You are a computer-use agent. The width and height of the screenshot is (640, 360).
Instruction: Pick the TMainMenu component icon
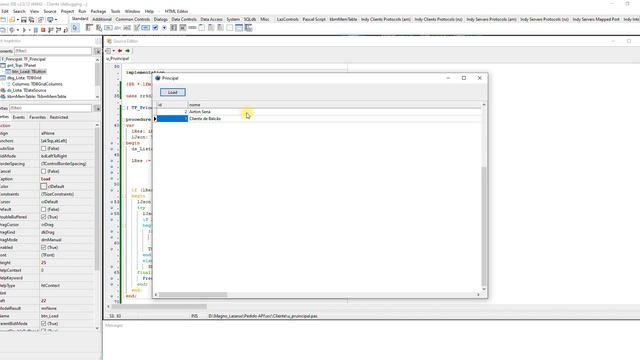point(89,28)
